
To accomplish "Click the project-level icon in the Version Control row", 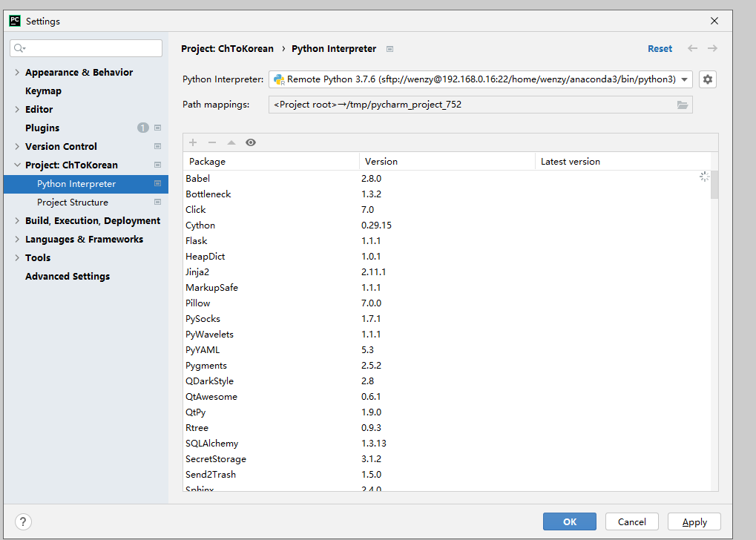I will (x=157, y=146).
